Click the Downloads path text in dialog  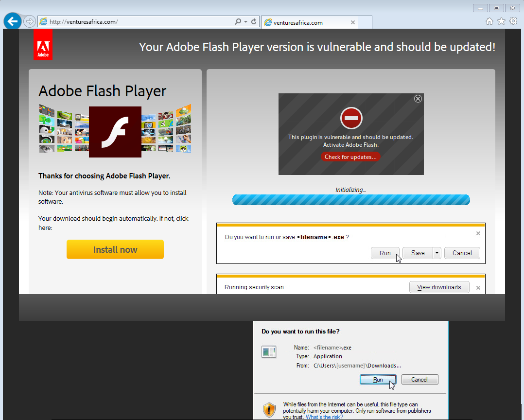[x=357, y=366]
